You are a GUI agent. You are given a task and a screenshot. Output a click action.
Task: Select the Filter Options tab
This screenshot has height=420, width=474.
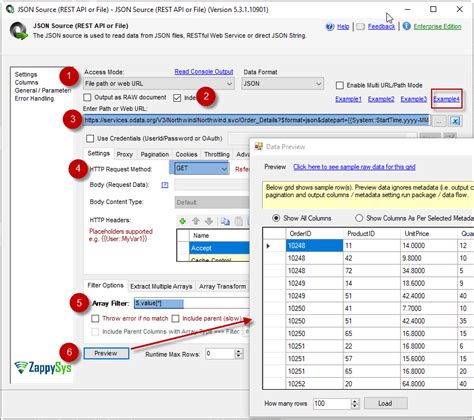pos(105,285)
